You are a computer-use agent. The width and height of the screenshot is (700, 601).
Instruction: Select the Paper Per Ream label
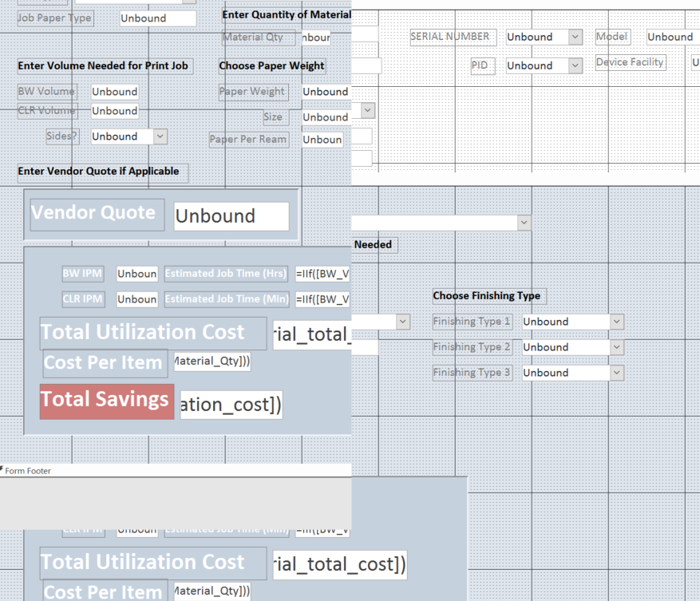coord(249,140)
